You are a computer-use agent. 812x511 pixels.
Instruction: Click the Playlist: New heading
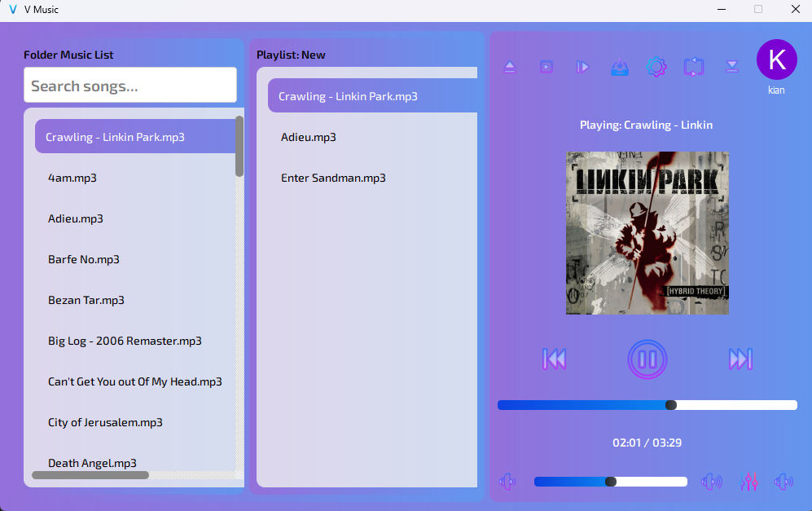pos(291,55)
